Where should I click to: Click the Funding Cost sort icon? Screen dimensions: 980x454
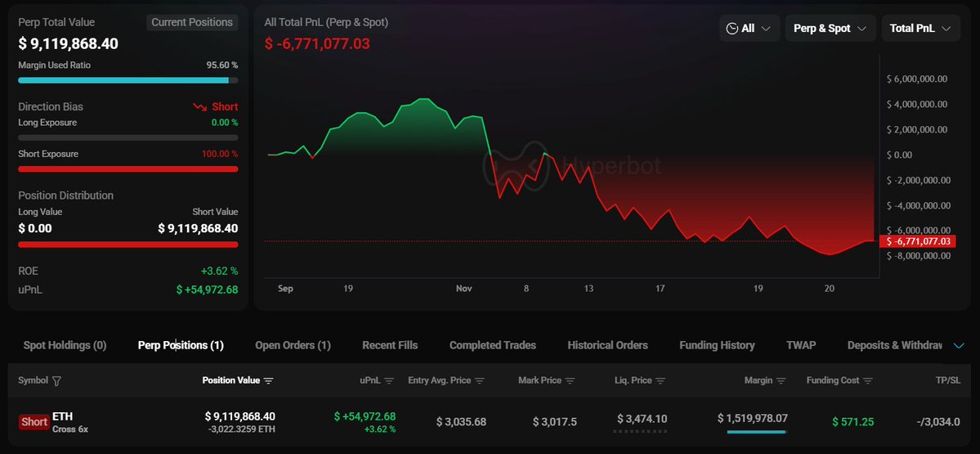pos(867,381)
